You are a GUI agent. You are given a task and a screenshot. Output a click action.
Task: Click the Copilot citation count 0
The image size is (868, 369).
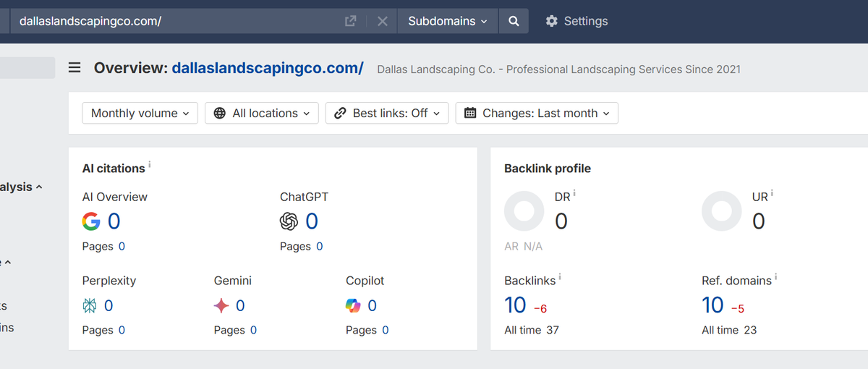(x=372, y=306)
